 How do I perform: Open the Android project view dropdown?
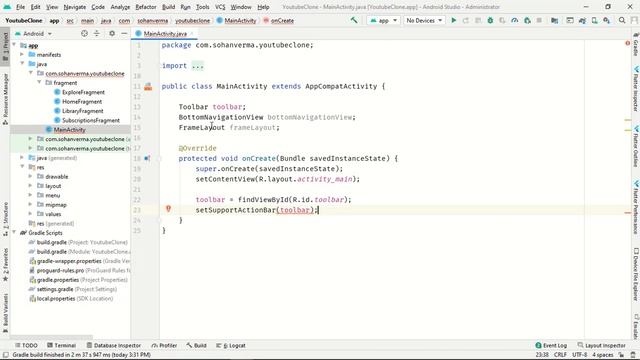[33, 33]
